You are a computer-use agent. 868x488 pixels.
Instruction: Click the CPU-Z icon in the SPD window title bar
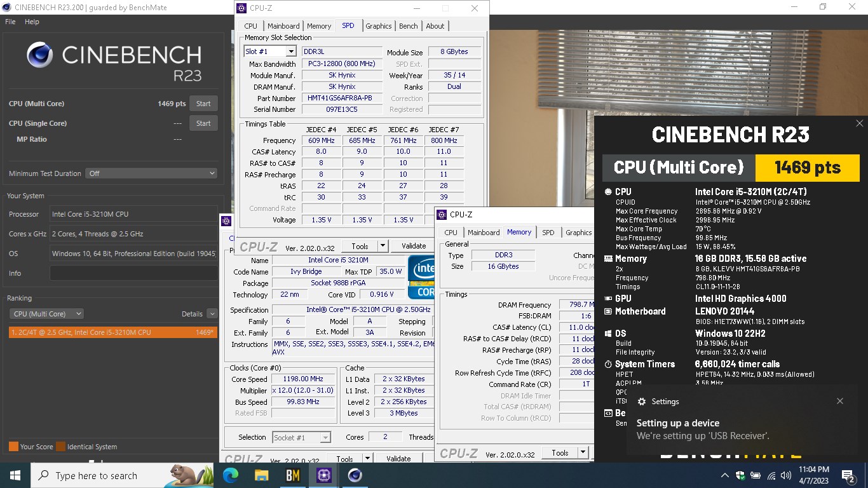[x=241, y=8]
